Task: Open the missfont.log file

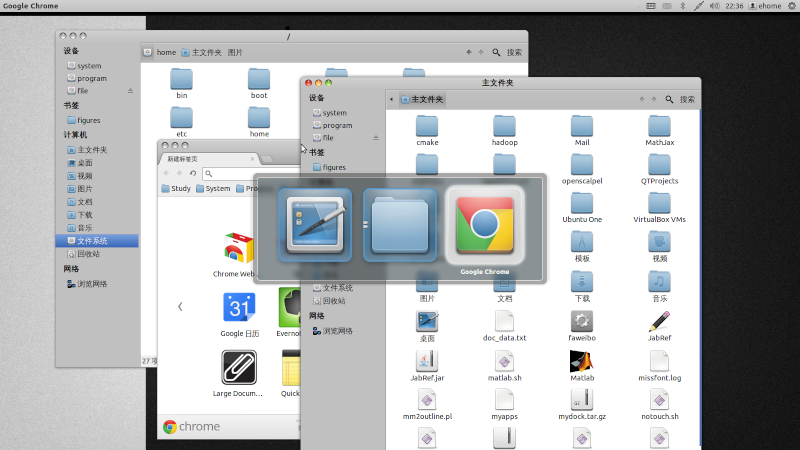Action: pos(660,366)
